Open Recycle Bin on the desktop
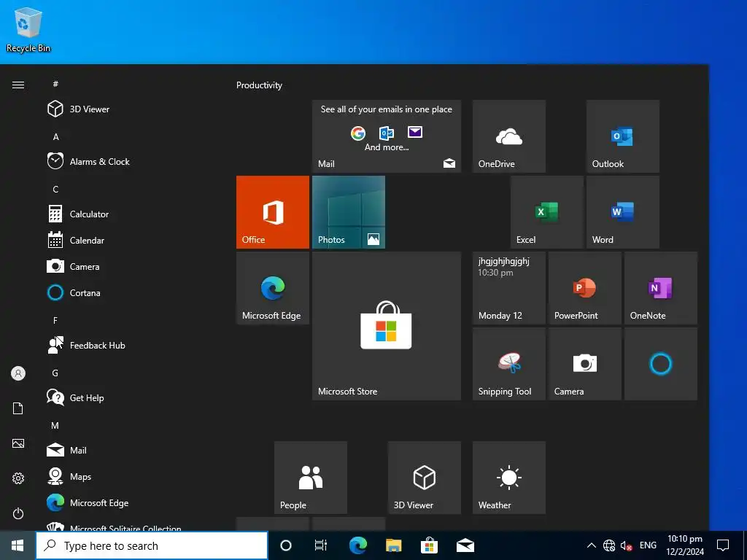 click(x=28, y=29)
